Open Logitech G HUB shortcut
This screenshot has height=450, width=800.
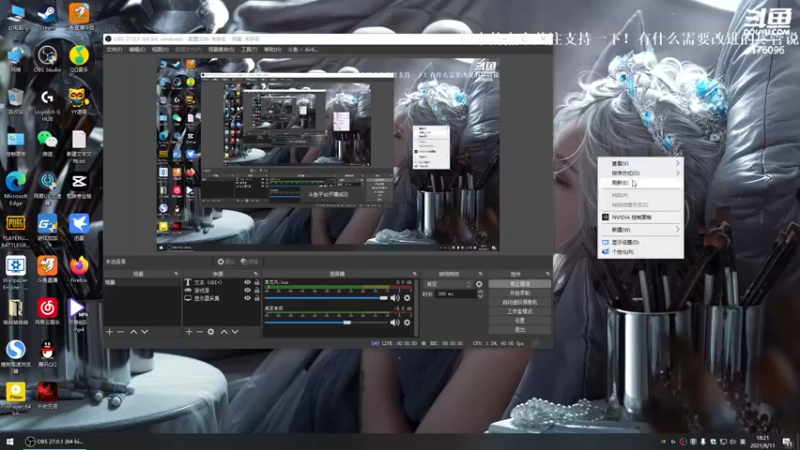coord(47,104)
